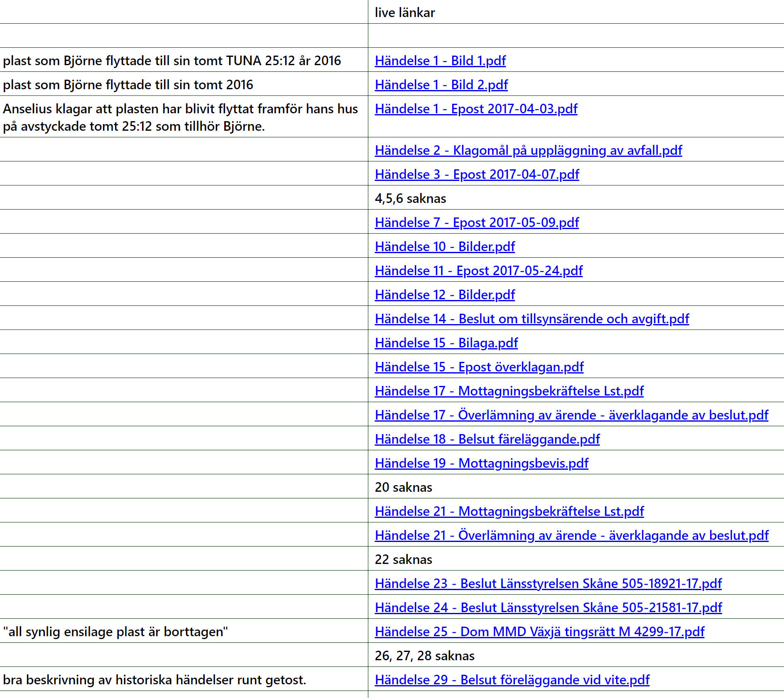The image size is (784, 698).
Task: Open Händelse 21 - Överlämning av ärende link
Action: [571, 535]
